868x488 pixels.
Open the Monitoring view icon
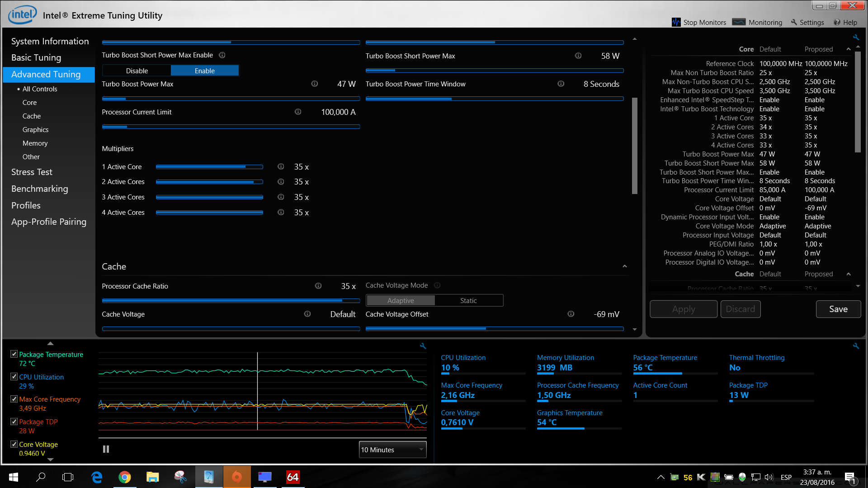pyautogui.click(x=739, y=22)
